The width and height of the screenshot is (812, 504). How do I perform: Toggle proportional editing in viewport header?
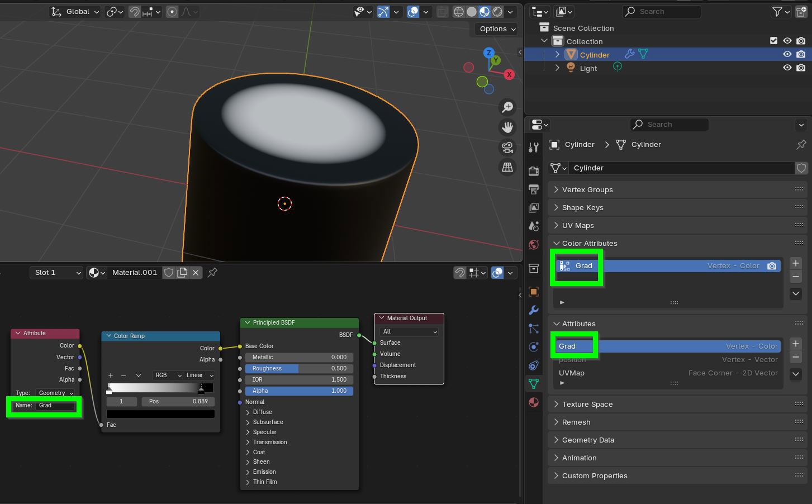[172, 12]
